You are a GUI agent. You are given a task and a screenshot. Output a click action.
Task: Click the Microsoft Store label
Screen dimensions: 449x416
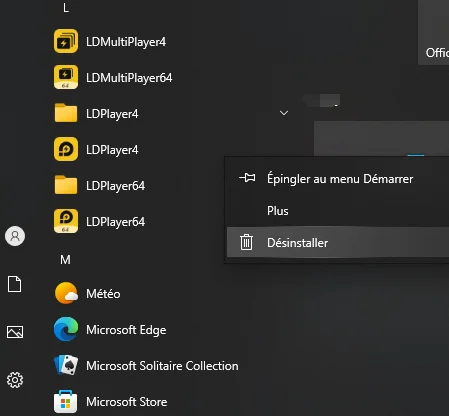[x=127, y=402]
